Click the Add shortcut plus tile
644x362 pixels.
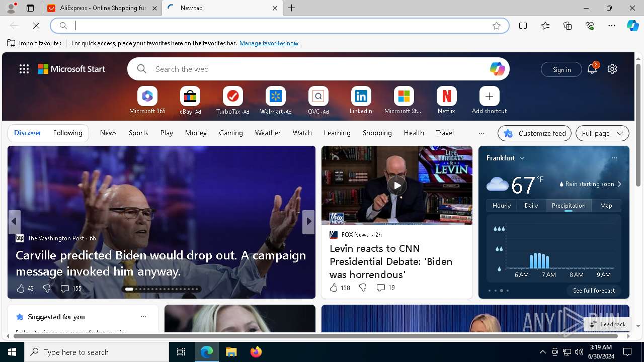click(489, 96)
